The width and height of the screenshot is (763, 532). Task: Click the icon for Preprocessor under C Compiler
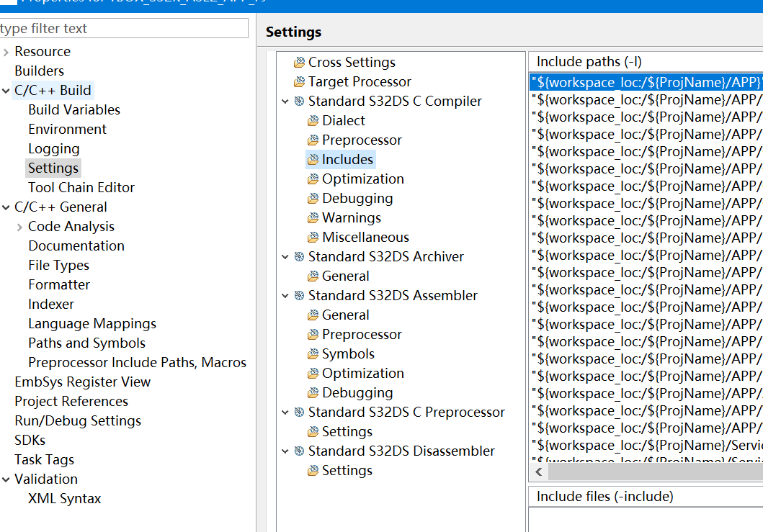[x=313, y=140]
